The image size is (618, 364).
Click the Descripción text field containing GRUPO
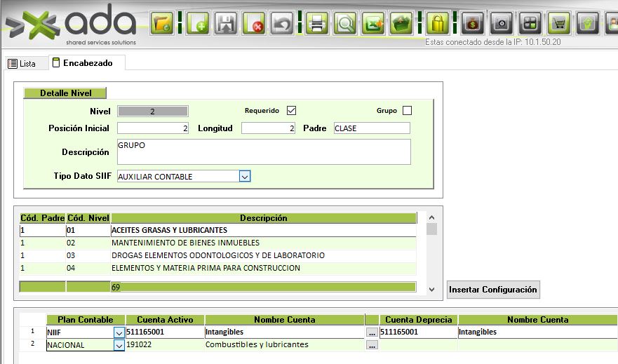(x=263, y=151)
